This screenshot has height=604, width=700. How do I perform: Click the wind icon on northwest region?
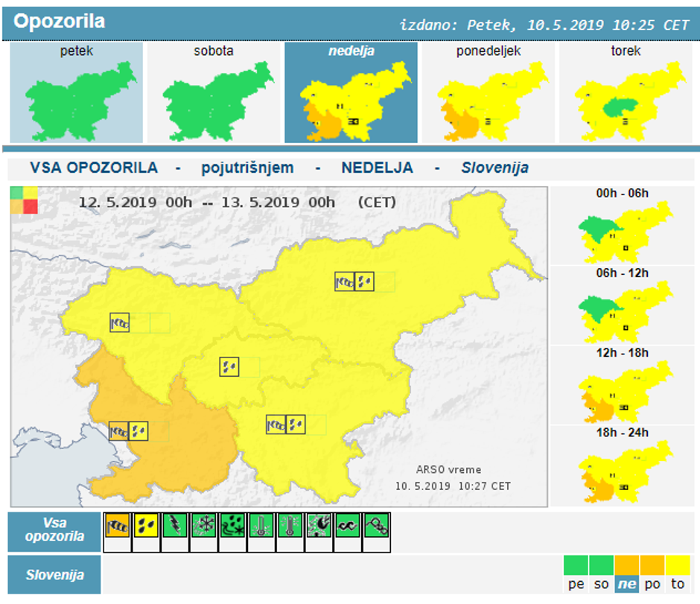(x=119, y=322)
